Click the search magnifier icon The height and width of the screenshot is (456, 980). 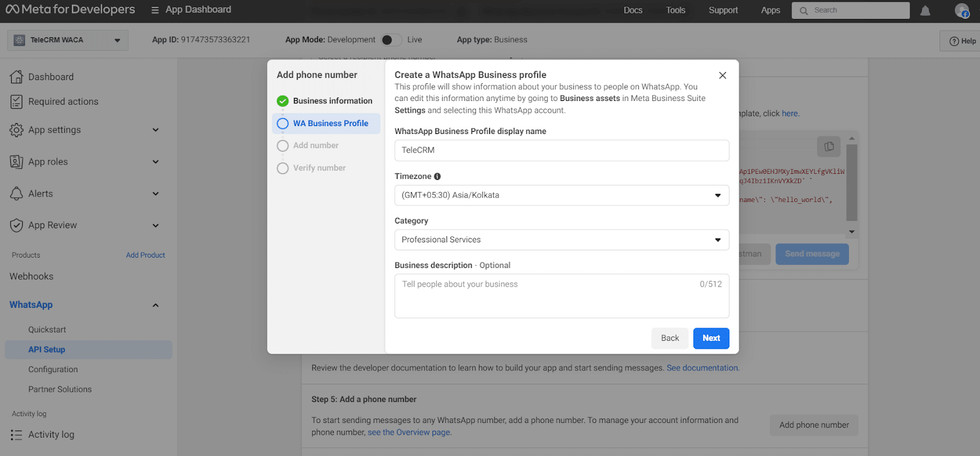tap(804, 10)
